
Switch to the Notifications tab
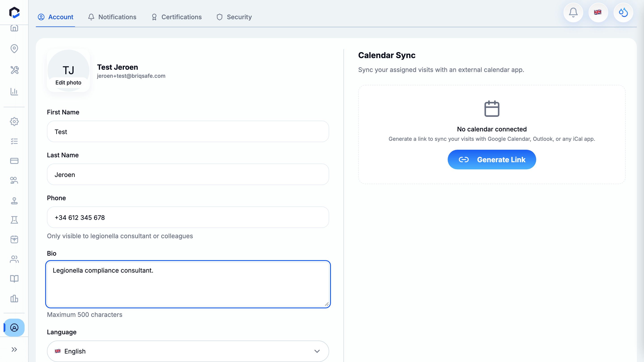pos(112,17)
